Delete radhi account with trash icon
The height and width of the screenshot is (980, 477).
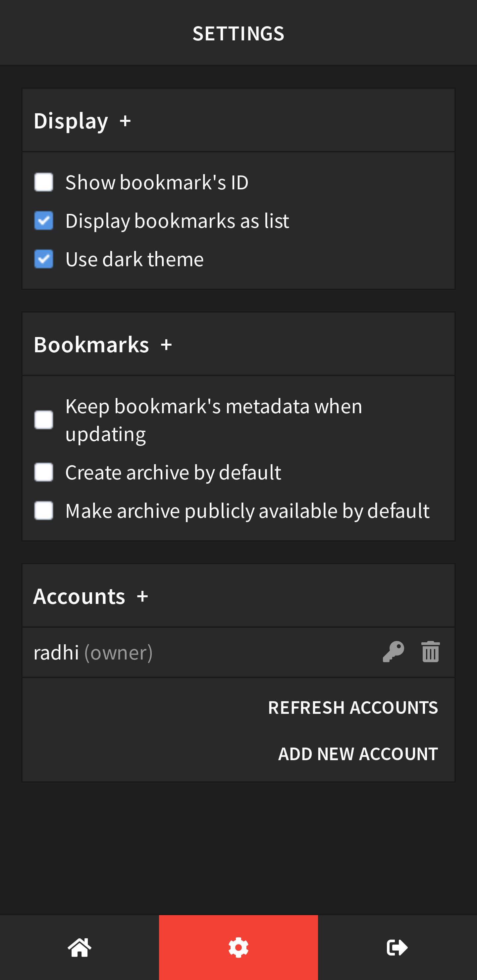tap(431, 652)
